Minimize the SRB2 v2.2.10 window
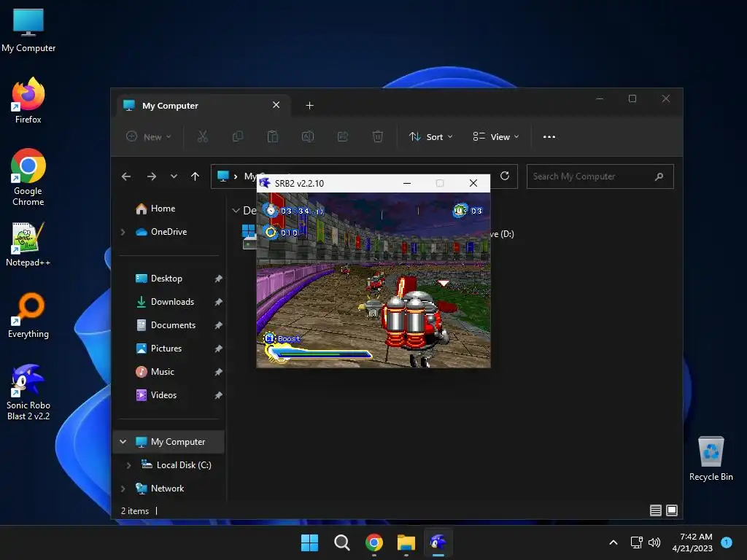 [407, 183]
